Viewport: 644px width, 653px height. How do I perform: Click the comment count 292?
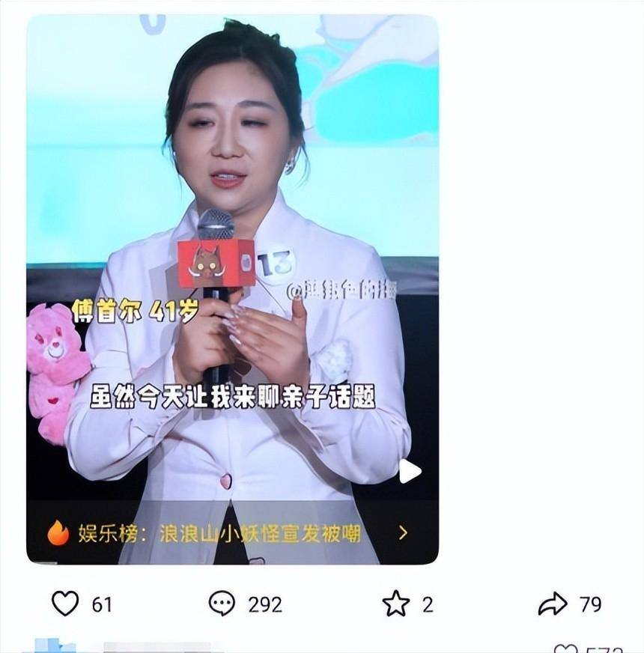pyautogui.click(x=265, y=604)
